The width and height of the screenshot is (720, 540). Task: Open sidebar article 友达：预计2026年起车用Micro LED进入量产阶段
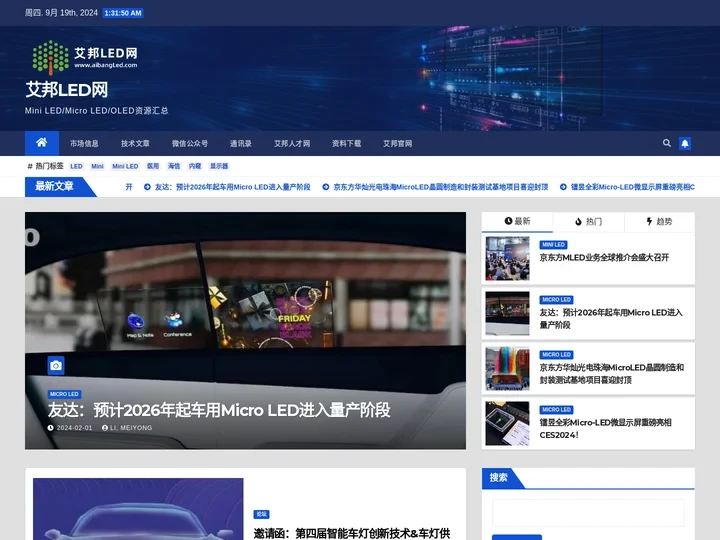click(611, 319)
